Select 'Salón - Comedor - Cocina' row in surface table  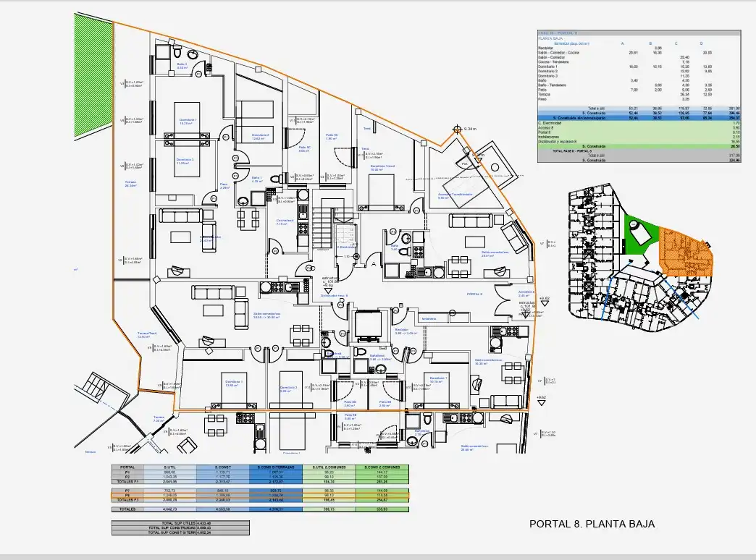click(x=639, y=53)
